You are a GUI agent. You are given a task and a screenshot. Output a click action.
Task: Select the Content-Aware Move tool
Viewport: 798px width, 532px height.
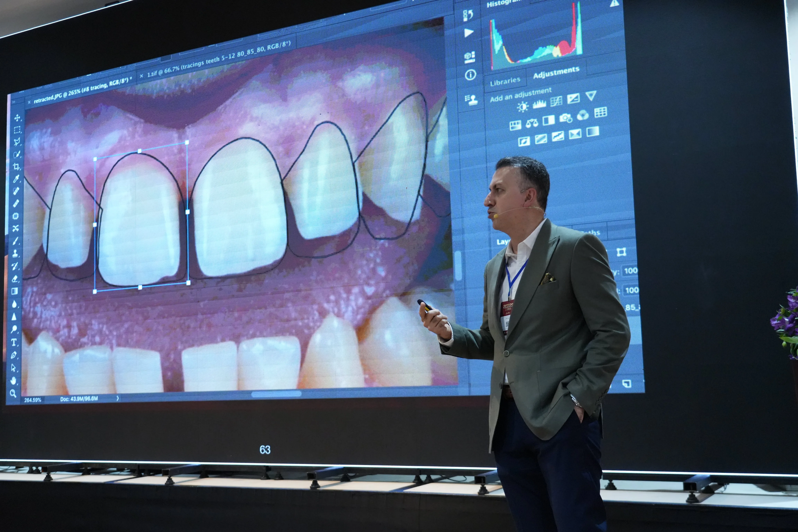(16, 228)
